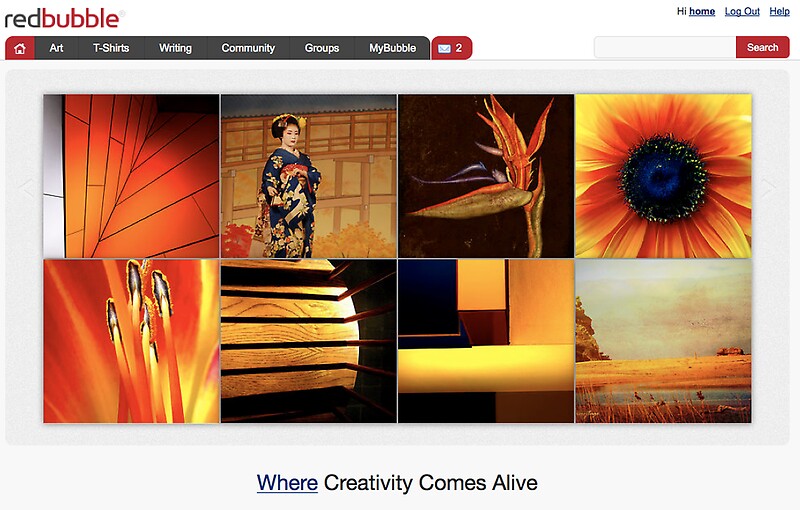This screenshot has height=510, width=800.
Task: Go to previous carousel arrow on left
Action: tap(27, 188)
